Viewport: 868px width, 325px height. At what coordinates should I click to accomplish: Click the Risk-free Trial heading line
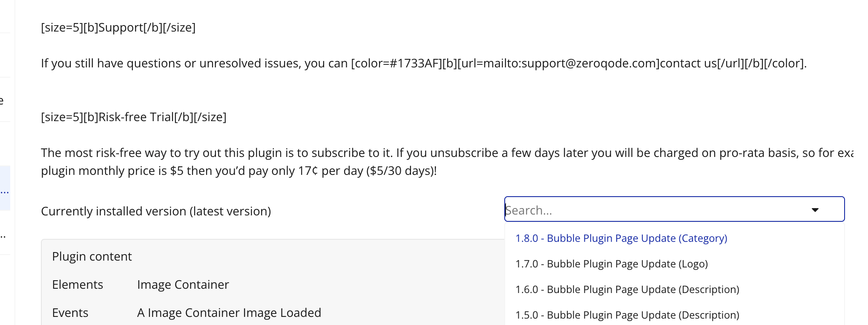pos(133,117)
